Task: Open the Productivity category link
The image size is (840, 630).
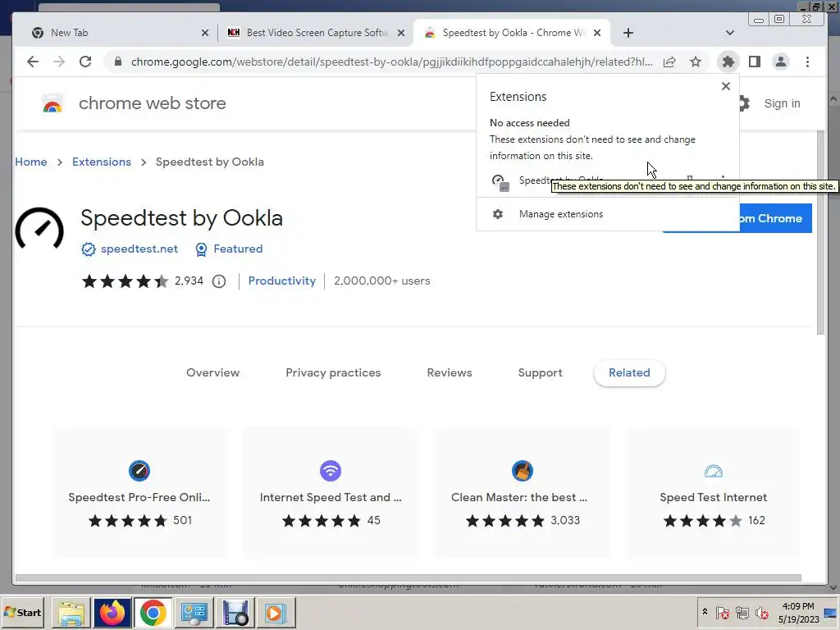Action: (x=282, y=281)
